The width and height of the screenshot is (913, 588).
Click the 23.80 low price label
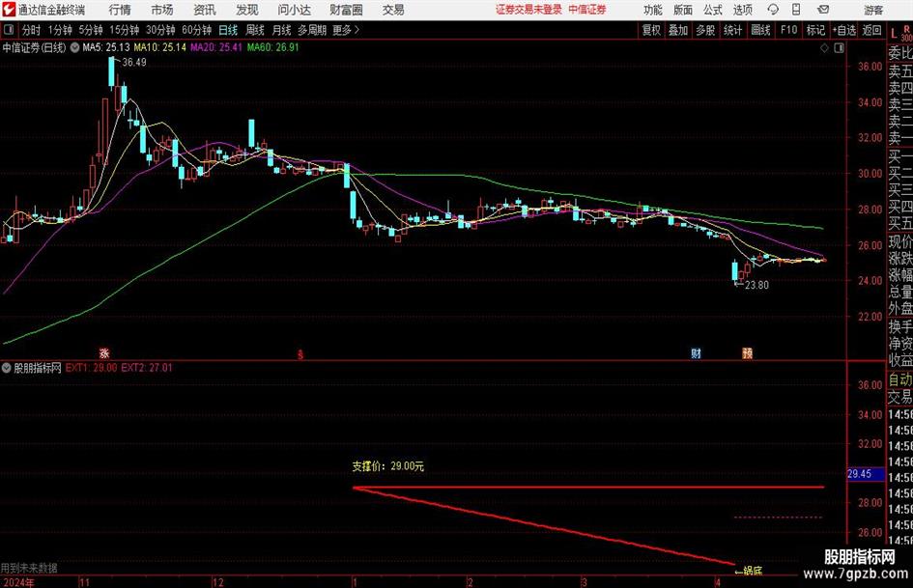756,285
